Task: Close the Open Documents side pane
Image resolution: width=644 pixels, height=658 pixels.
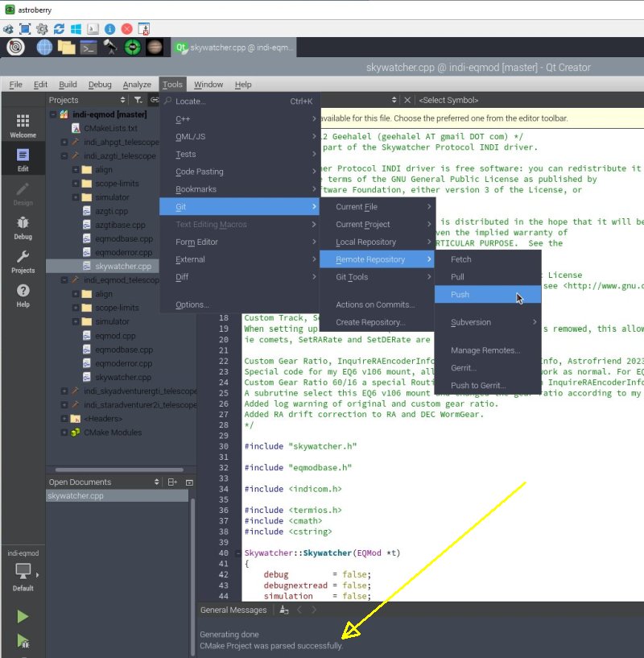Action: [x=189, y=482]
